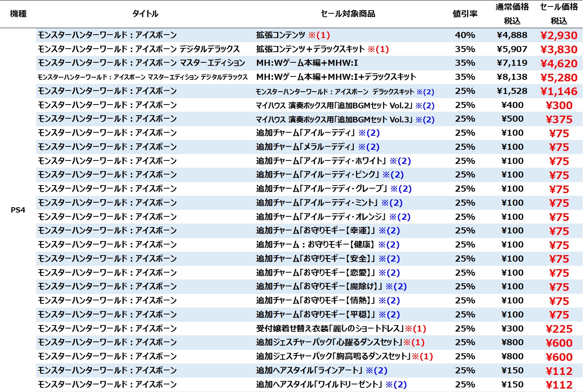This screenshot has height=392, width=583.
Task: Select the MH:Wゲーム本編+MHW:I+デラックスキット cell
Action: (336, 77)
